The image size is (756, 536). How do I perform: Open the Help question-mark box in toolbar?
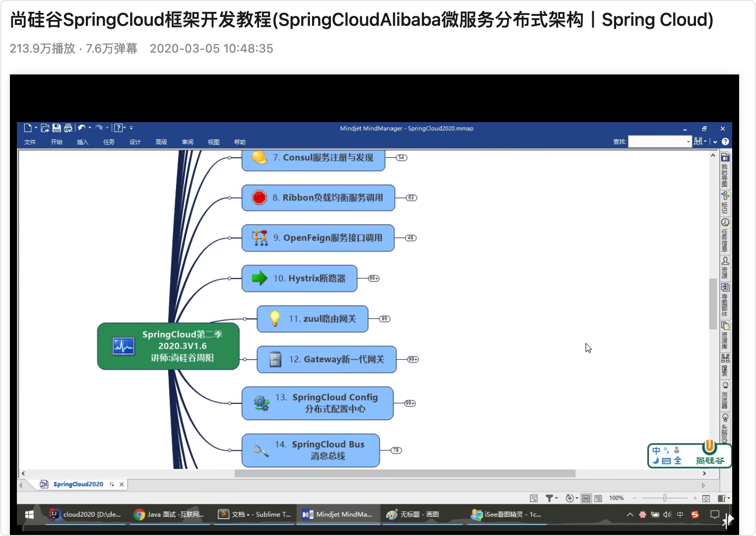pos(118,128)
